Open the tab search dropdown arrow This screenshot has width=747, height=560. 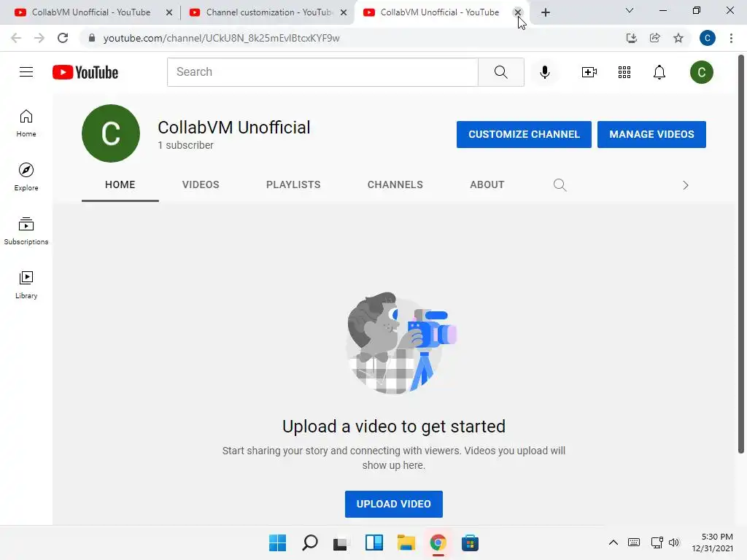pyautogui.click(x=630, y=10)
